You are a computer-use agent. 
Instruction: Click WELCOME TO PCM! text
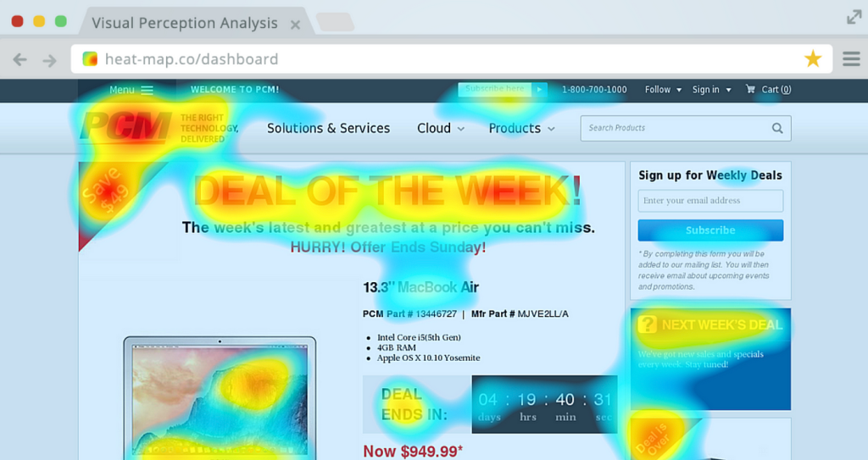point(235,90)
